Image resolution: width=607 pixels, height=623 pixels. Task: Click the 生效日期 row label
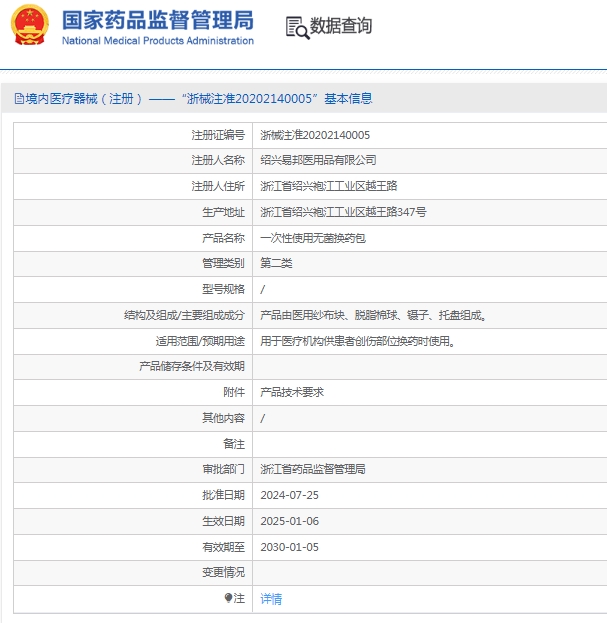tap(223, 521)
